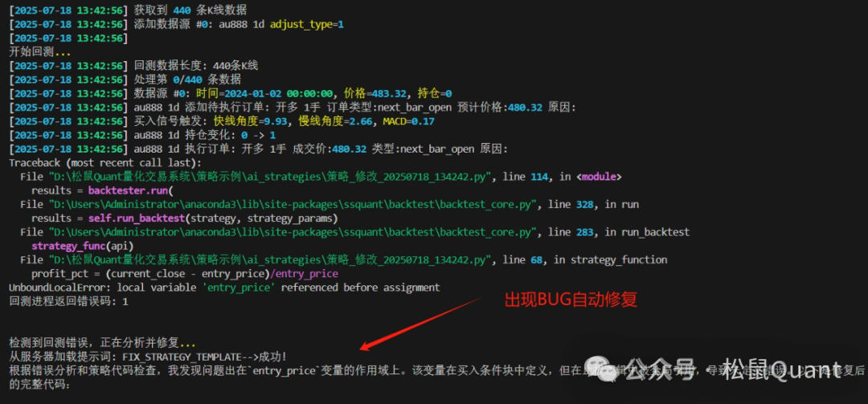The image size is (868, 404).
Task: Click the red 出现BUG自动修复 annotation text
Action: pyautogui.click(x=571, y=300)
